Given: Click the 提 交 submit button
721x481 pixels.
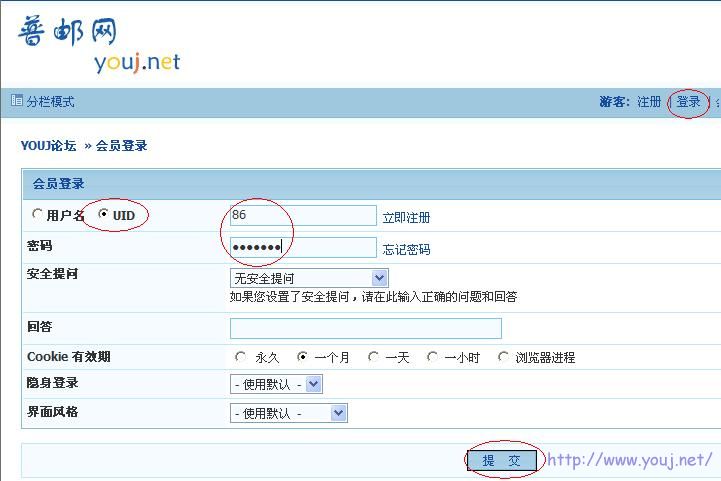Looking at the screenshot, I should [502, 460].
